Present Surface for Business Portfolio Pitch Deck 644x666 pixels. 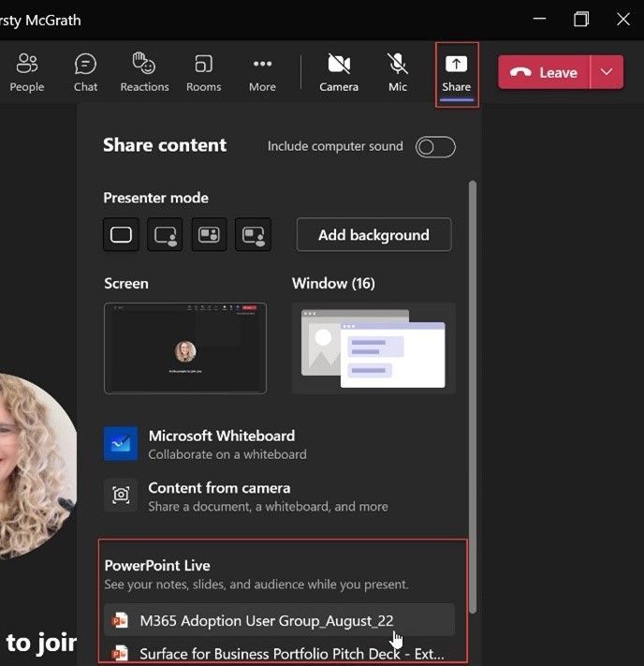pos(279,653)
